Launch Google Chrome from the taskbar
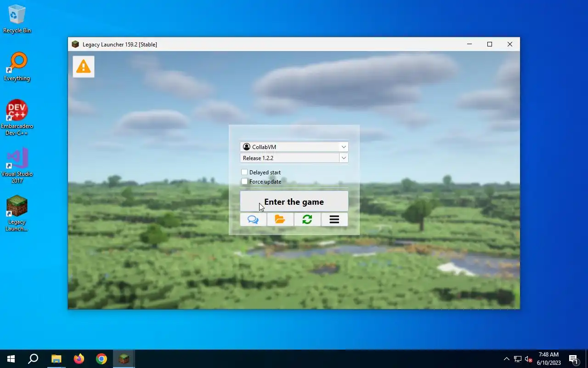588x368 pixels. coord(102,359)
